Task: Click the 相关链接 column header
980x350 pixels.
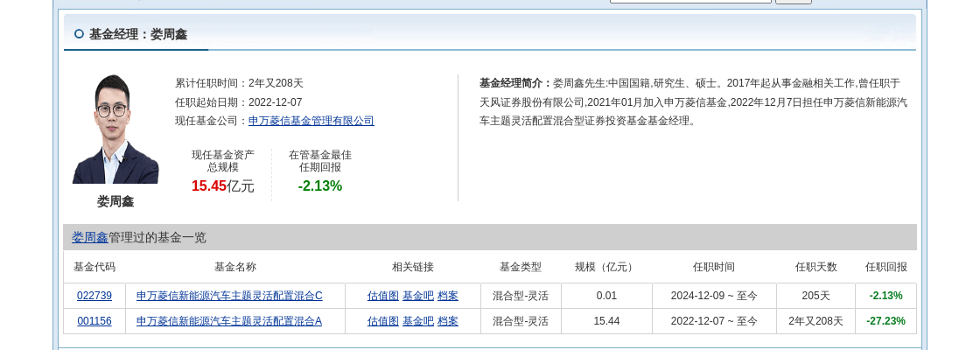Action: coord(412,267)
